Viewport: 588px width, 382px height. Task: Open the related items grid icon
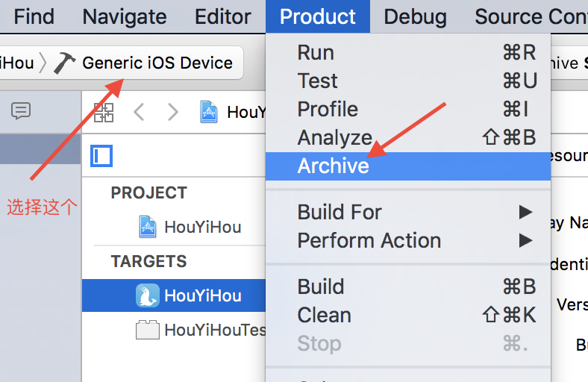click(x=104, y=113)
